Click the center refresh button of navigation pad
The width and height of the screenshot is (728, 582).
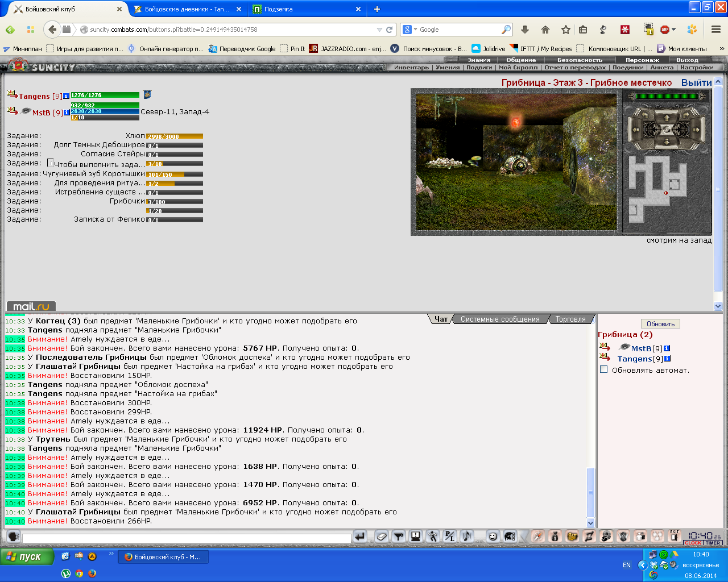[x=667, y=130]
